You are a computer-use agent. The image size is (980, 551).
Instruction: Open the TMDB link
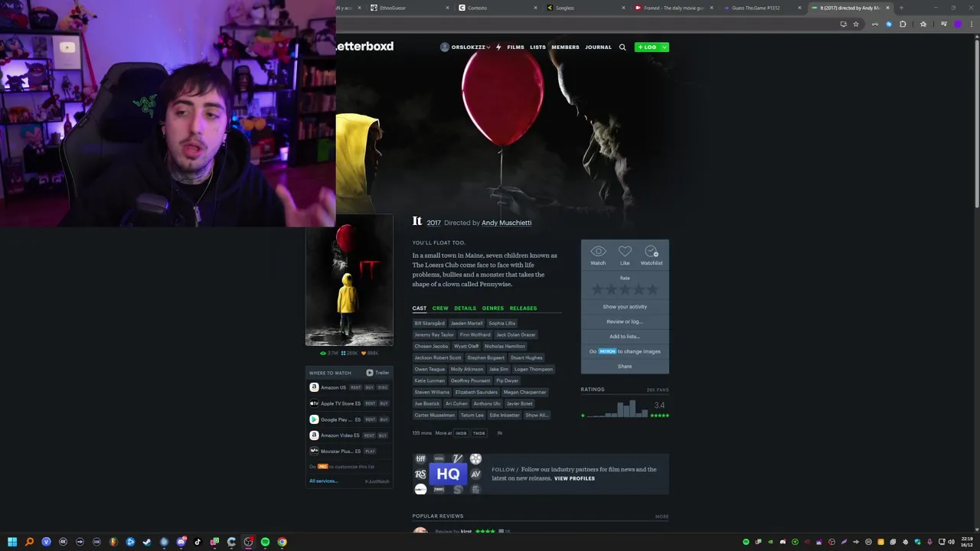[x=479, y=433]
